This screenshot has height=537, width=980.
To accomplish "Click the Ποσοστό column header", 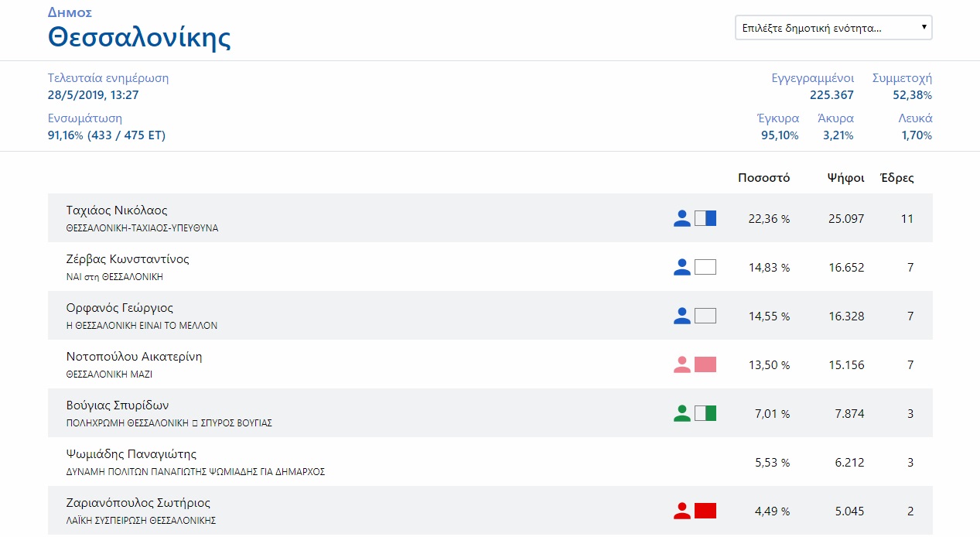I will pyautogui.click(x=763, y=178).
